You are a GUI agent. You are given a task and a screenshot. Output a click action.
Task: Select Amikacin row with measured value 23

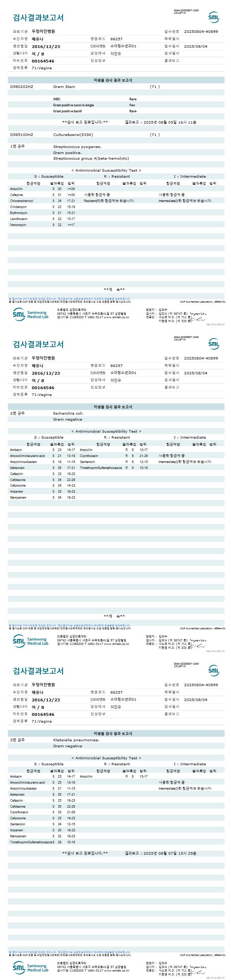pyautogui.click(x=43, y=450)
